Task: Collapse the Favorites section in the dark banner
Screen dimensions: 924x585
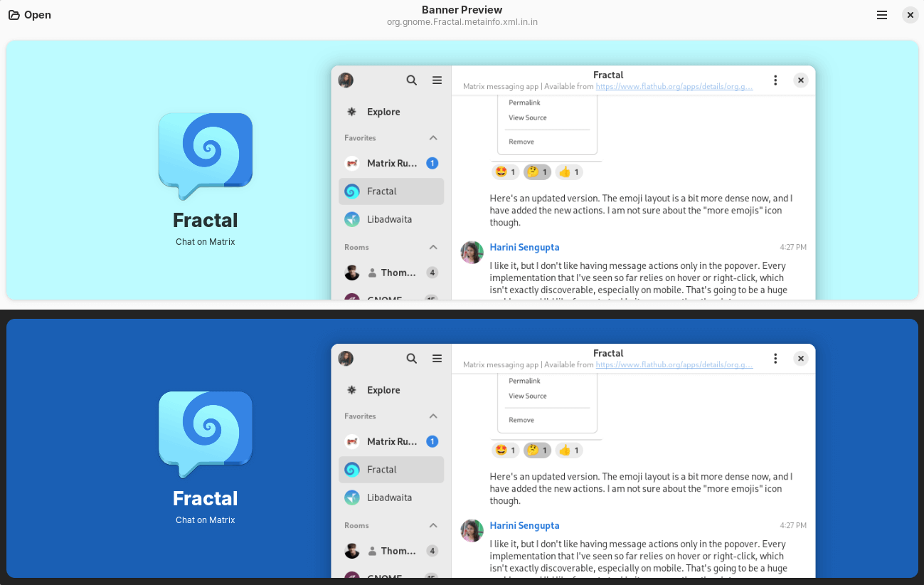Action: (x=433, y=416)
